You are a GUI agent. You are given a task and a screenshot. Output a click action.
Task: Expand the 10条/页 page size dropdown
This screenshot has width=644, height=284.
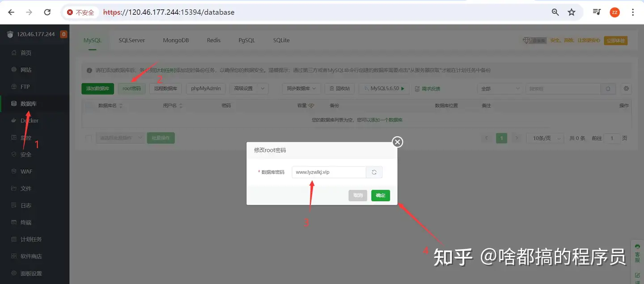[545, 138]
